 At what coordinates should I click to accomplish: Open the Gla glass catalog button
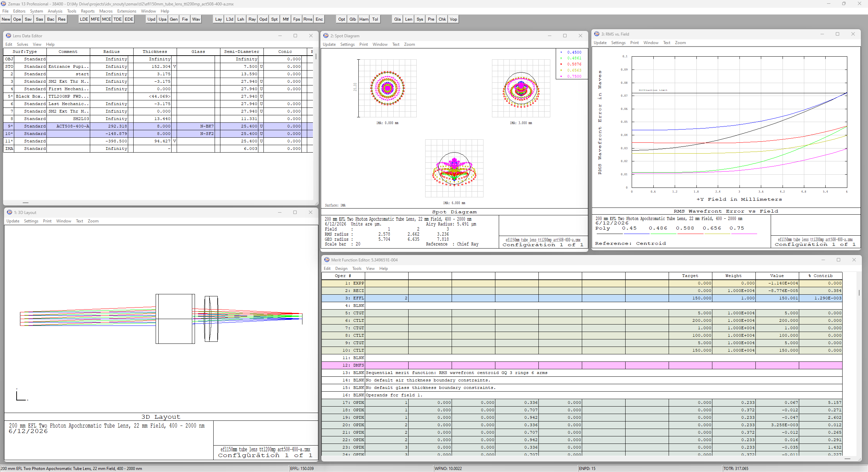[x=397, y=19]
